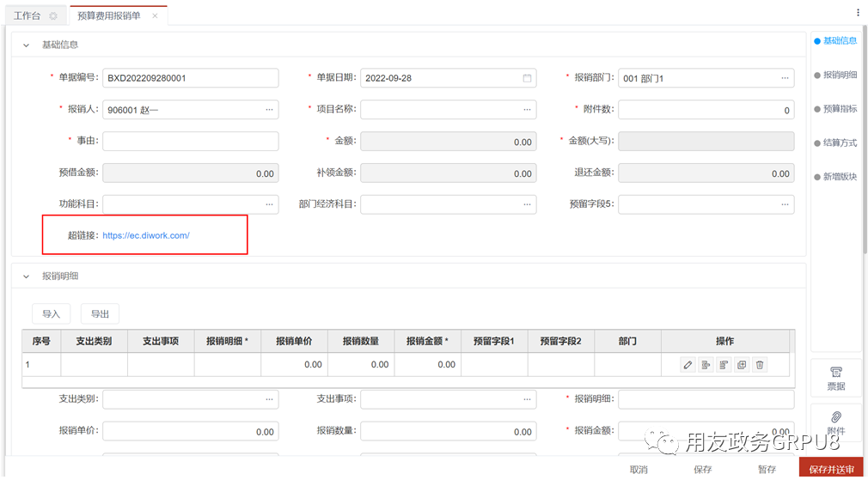Click the insert-row-below icon in row 1
868x480 pixels.
[x=706, y=365]
